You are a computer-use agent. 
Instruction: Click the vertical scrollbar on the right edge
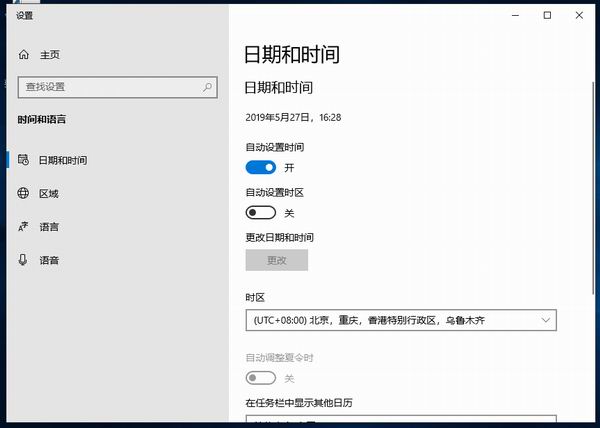pyautogui.click(x=593, y=187)
